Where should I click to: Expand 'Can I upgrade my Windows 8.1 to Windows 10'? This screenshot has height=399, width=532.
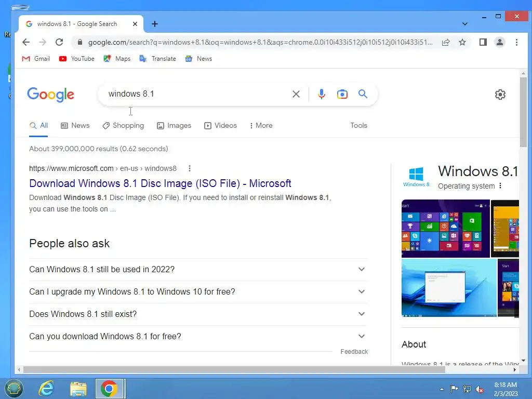[x=198, y=292]
